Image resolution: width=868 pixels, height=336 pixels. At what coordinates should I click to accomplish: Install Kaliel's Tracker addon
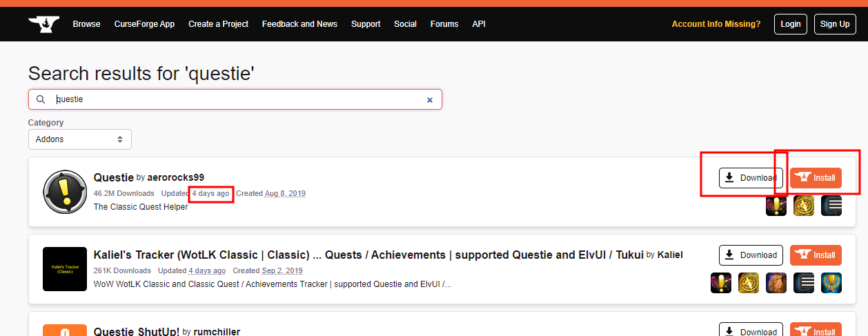816,255
